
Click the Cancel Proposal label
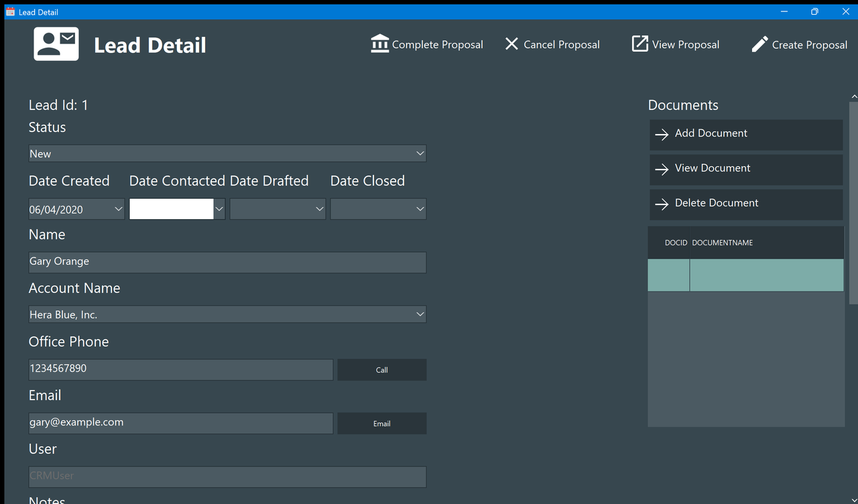(x=562, y=44)
